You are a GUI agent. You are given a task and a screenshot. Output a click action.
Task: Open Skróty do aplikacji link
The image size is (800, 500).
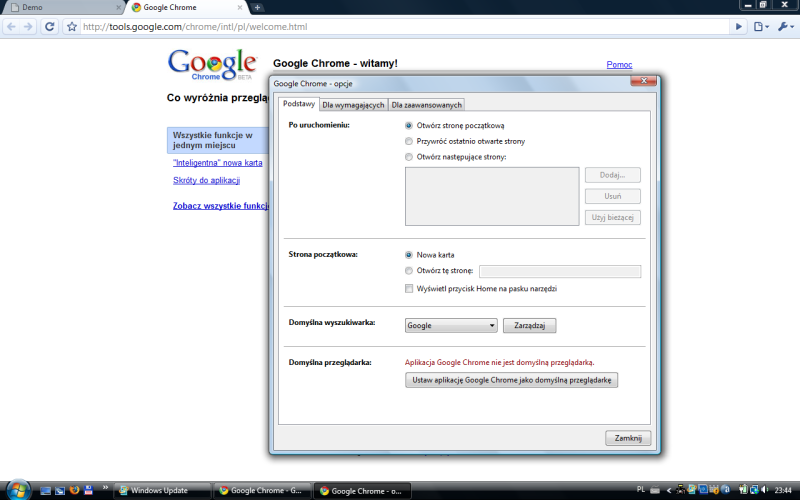point(206,180)
